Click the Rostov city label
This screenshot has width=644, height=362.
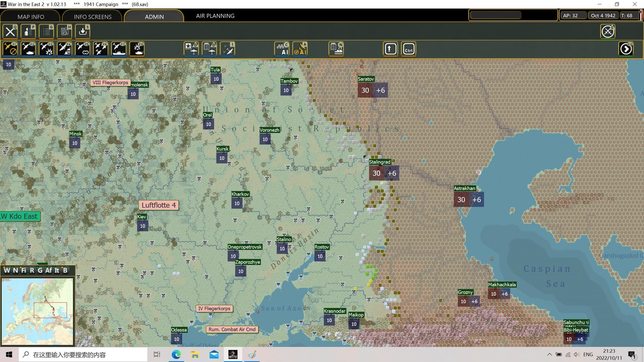(322, 247)
